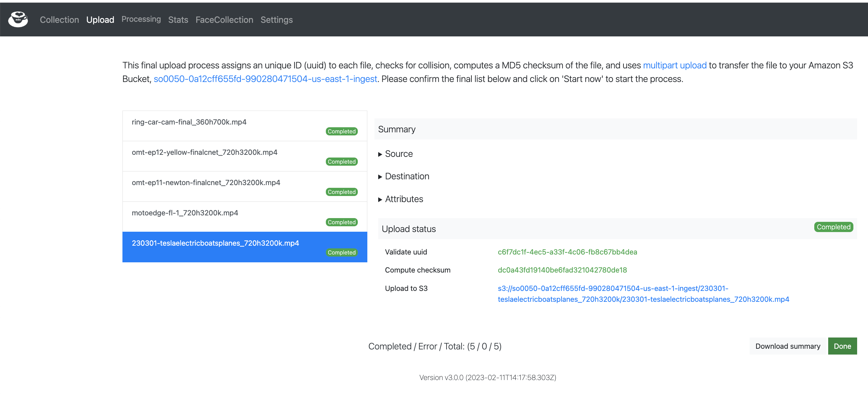Image resolution: width=868 pixels, height=394 pixels.
Task: Click the Done button
Action: pos(842,346)
